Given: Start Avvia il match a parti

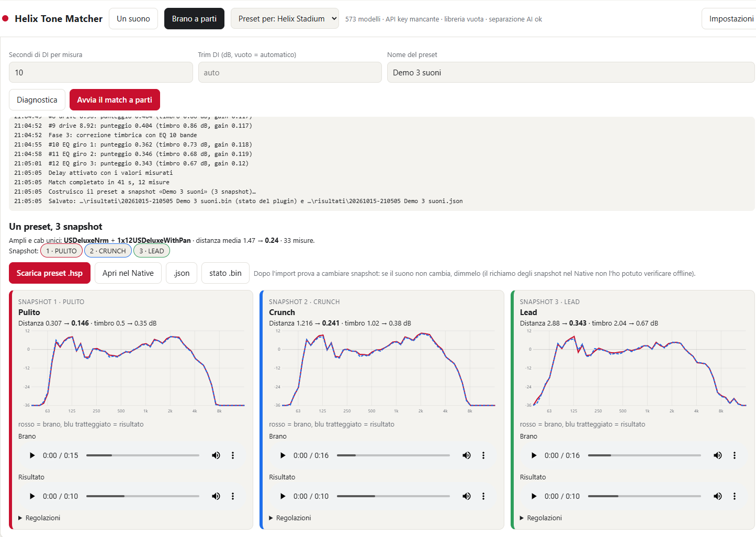Looking at the screenshot, I should click(115, 99).
